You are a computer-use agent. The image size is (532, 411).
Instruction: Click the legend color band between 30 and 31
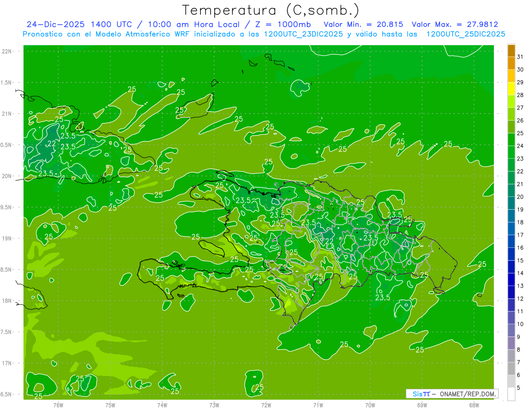point(511,63)
